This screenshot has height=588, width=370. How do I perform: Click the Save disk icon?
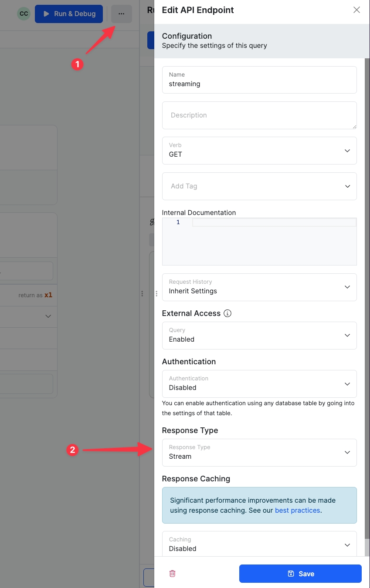[x=291, y=574]
